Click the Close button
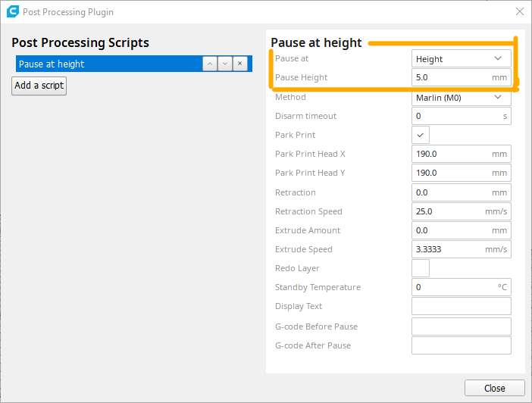 (495, 388)
